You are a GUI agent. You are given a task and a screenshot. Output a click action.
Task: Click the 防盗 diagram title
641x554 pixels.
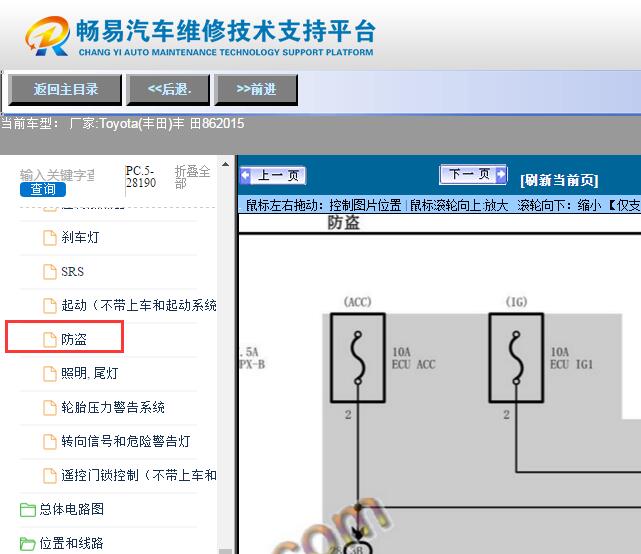pos(343,223)
